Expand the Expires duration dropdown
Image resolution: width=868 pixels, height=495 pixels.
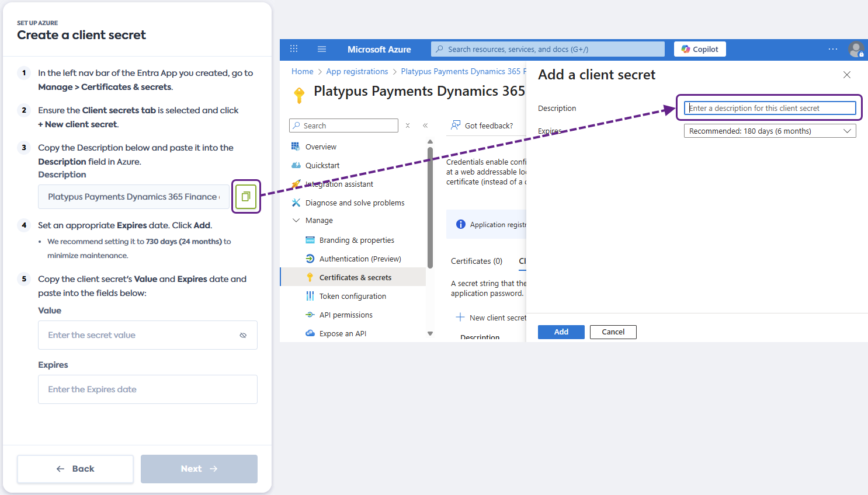tap(769, 131)
